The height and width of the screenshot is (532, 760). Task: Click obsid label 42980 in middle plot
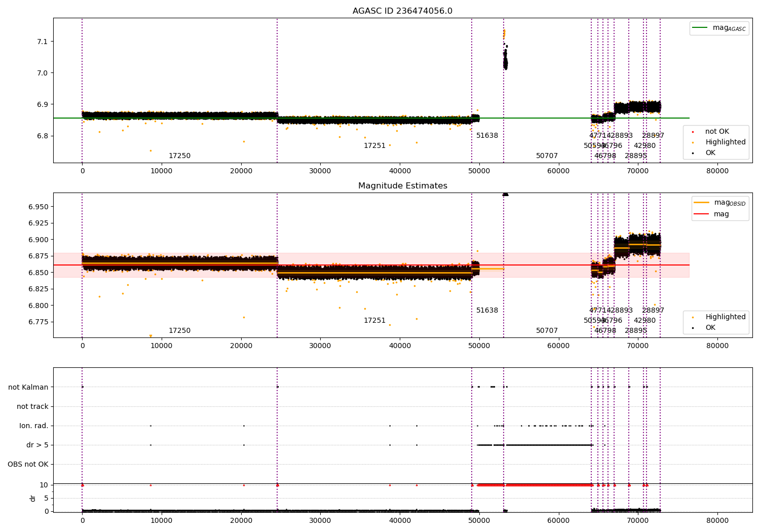pyautogui.click(x=644, y=321)
